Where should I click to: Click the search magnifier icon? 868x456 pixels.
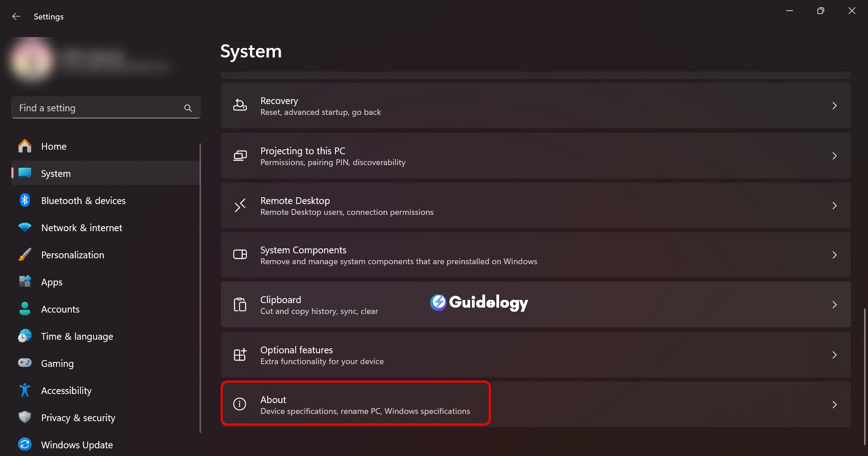[x=188, y=108]
